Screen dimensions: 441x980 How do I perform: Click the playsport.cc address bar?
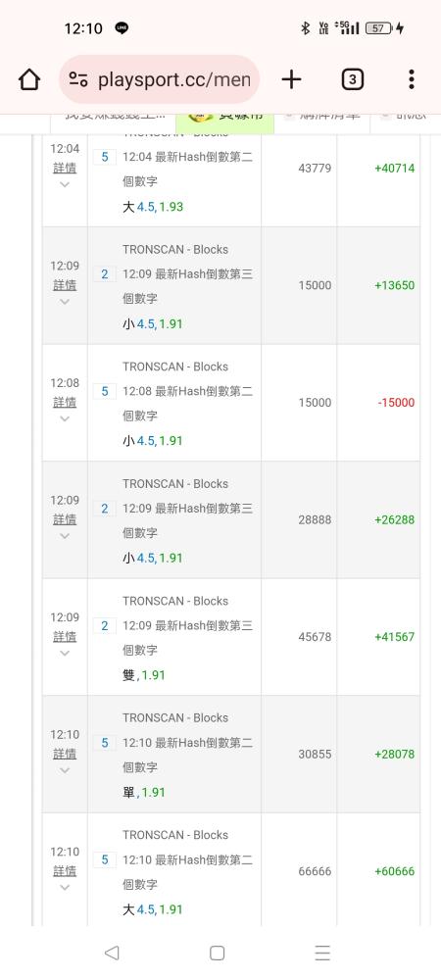tap(160, 79)
